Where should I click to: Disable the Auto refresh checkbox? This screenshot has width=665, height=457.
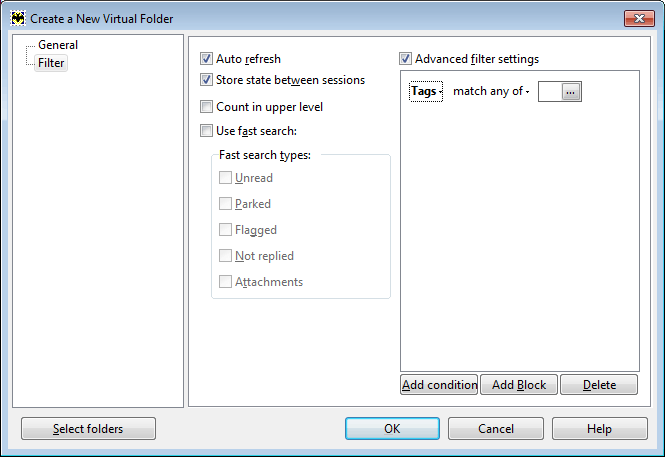[206, 59]
